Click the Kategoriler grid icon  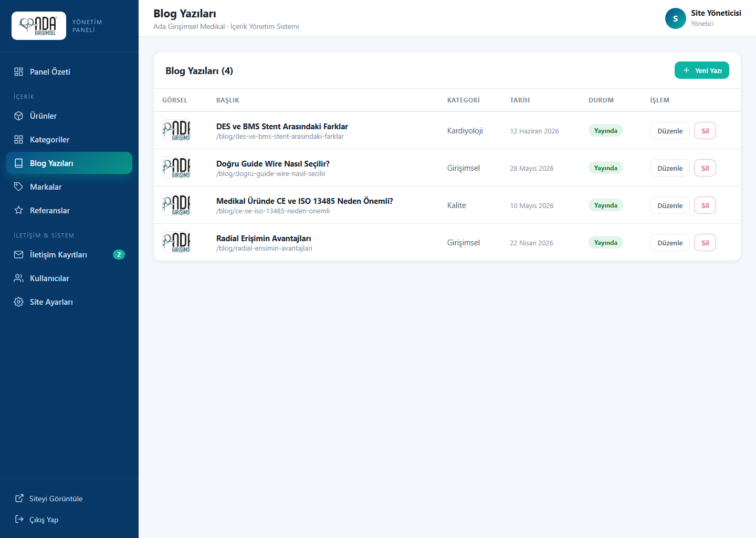point(19,139)
